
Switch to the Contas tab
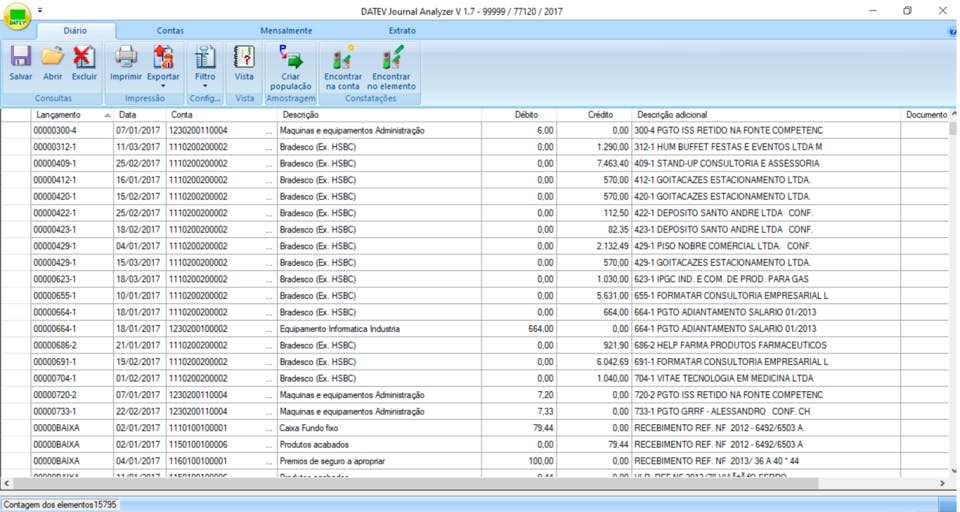tap(170, 31)
